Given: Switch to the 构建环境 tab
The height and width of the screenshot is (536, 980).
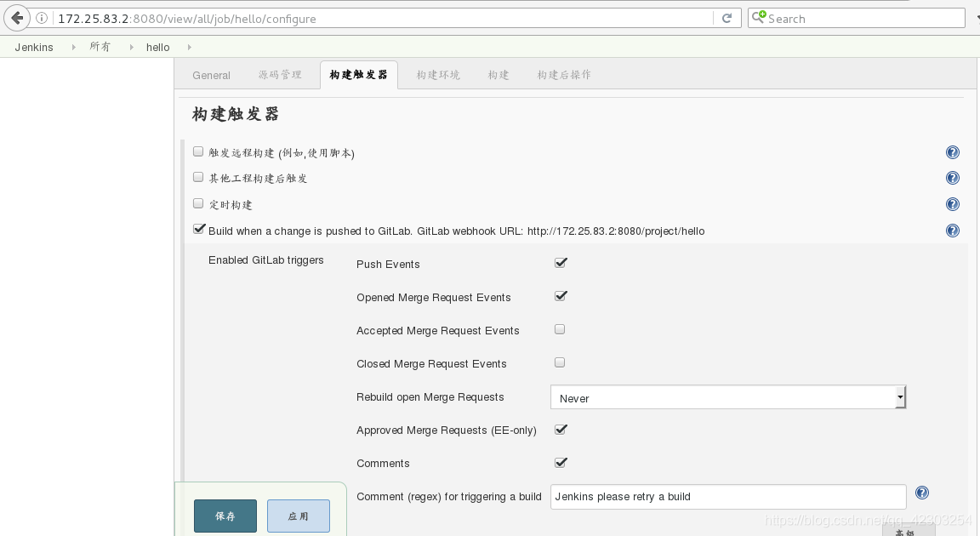Looking at the screenshot, I should point(438,75).
